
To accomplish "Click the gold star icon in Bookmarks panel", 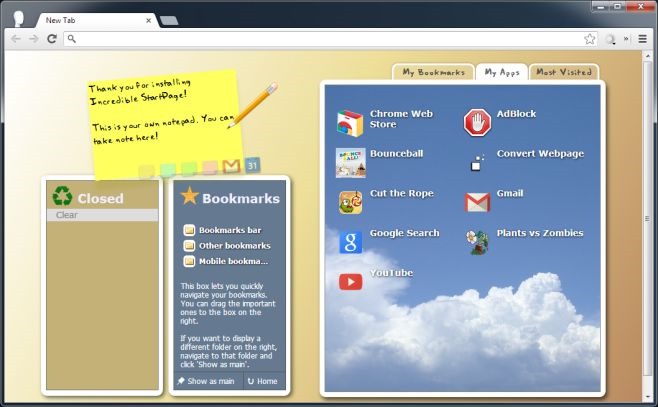I will pyautogui.click(x=189, y=196).
